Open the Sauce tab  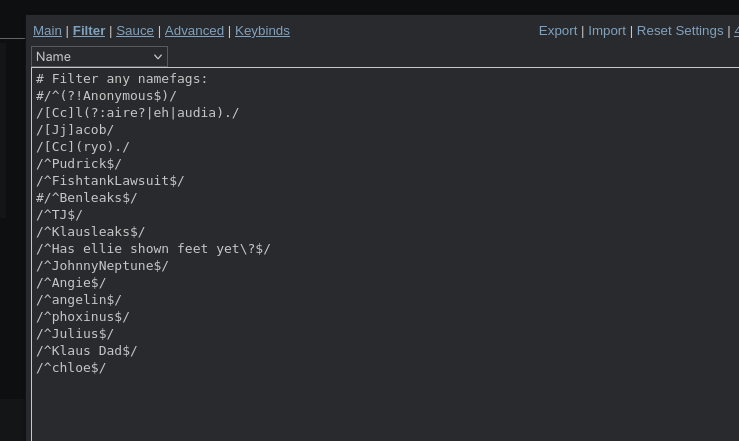[x=135, y=31]
